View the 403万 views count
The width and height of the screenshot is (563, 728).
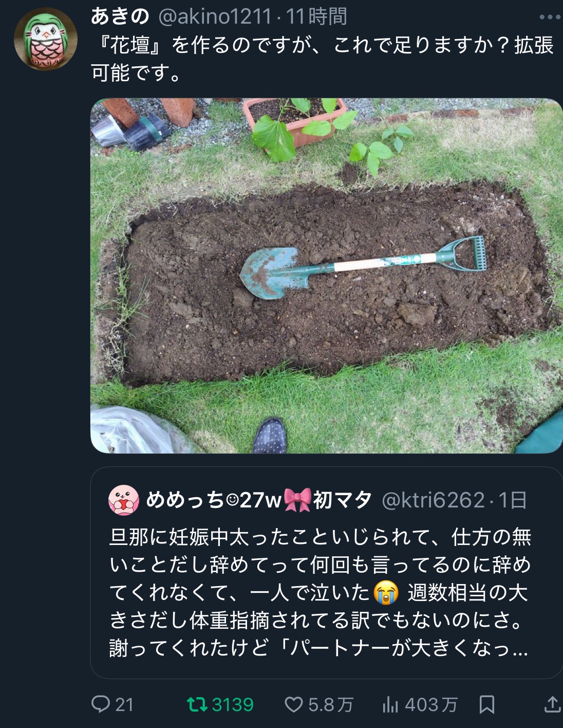[x=431, y=704]
